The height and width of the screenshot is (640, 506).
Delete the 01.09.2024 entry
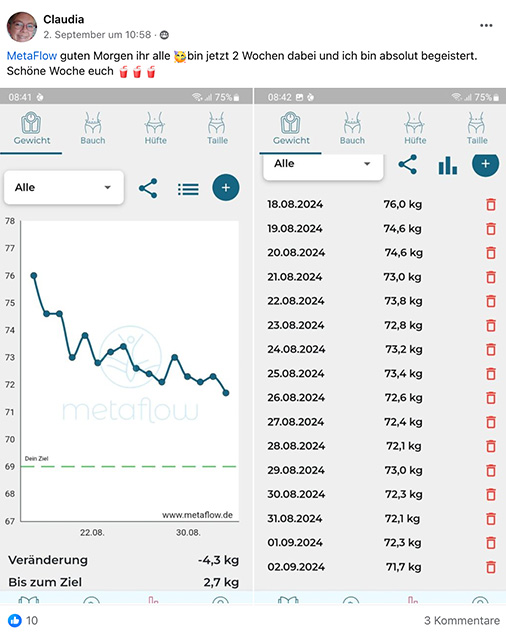pyautogui.click(x=491, y=542)
